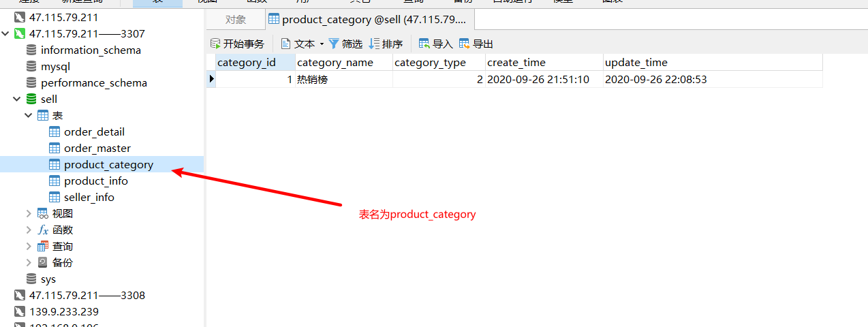Click the 函数 fx functions icon
The width and height of the screenshot is (868, 327).
point(43,230)
